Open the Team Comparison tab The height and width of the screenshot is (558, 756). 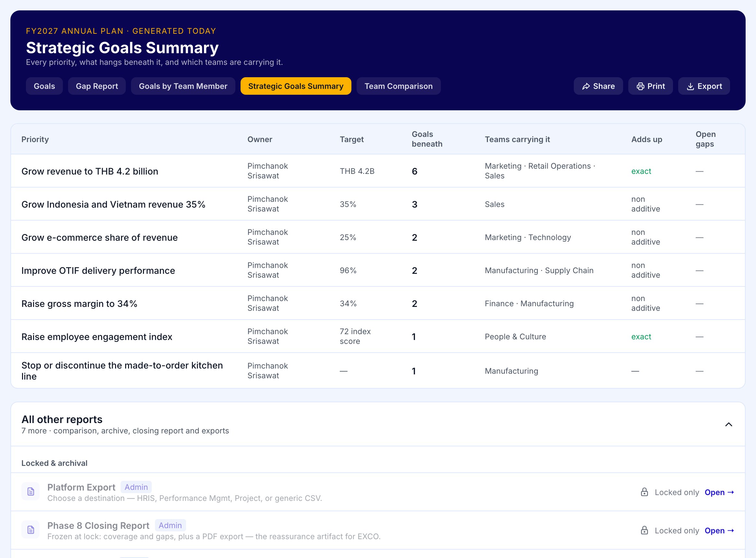[x=398, y=86]
